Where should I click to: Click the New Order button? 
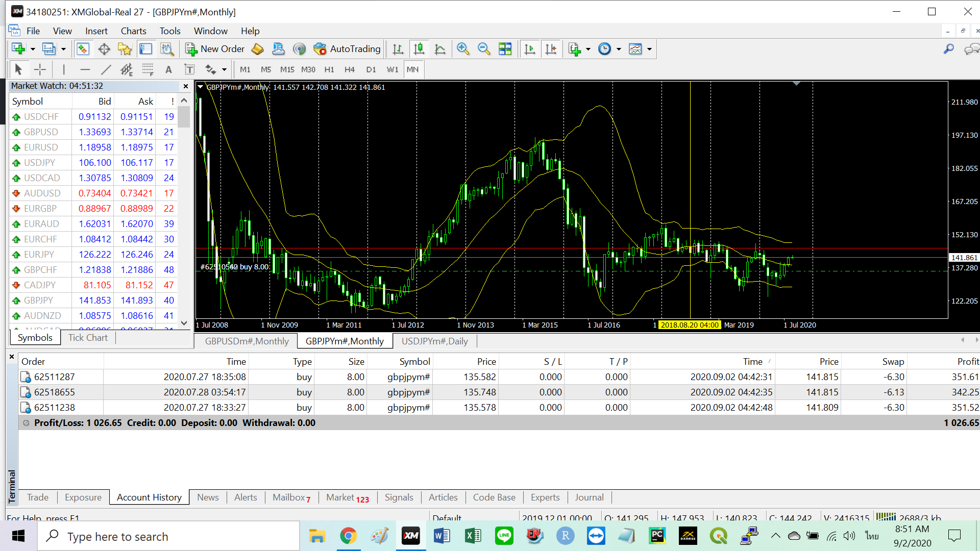coord(215,49)
